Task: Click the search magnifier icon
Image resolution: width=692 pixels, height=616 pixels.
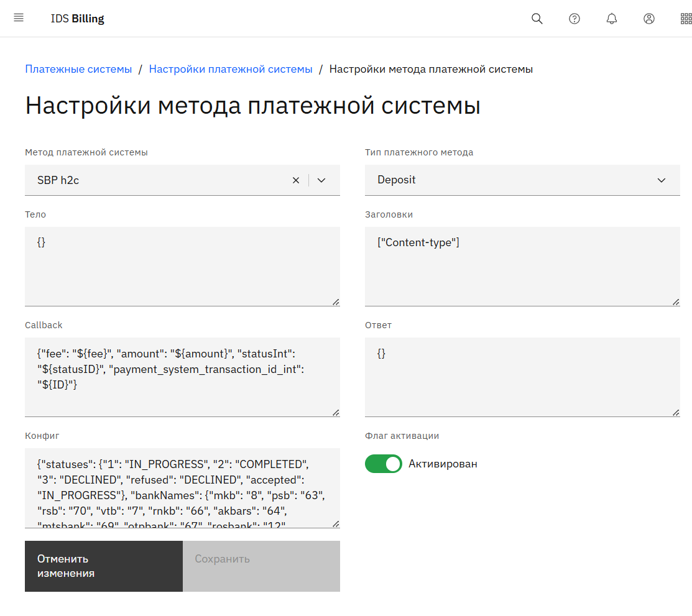Action: click(x=537, y=19)
